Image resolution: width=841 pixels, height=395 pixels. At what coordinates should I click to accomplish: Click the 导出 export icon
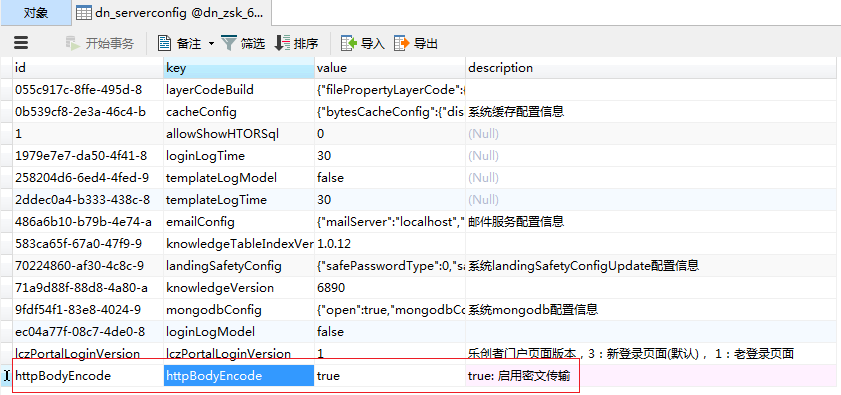[402, 43]
